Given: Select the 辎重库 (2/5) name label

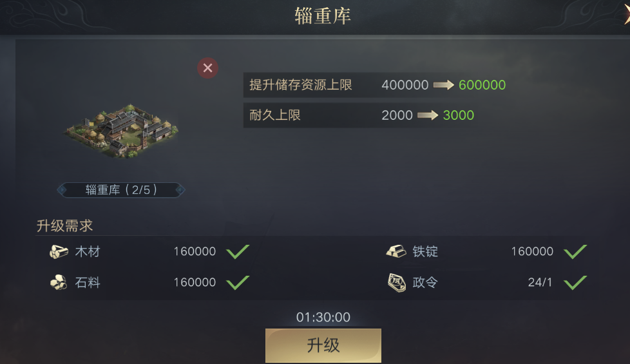Looking at the screenshot, I should (x=121, y=189).
